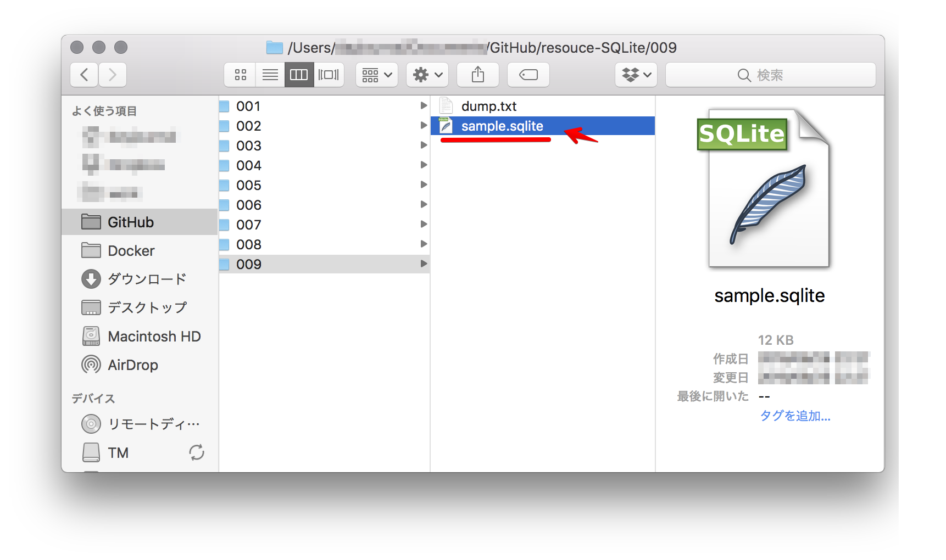946x560 pixels.
Task: Expand folder 008 via its arrow
Action: coord(424,244)
